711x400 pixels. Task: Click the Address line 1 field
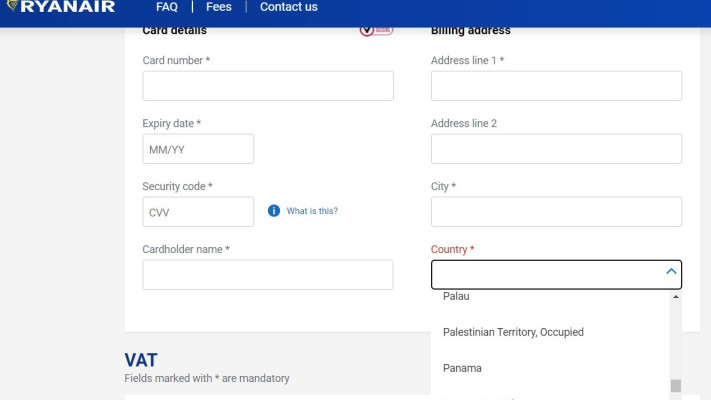point(556,86)
